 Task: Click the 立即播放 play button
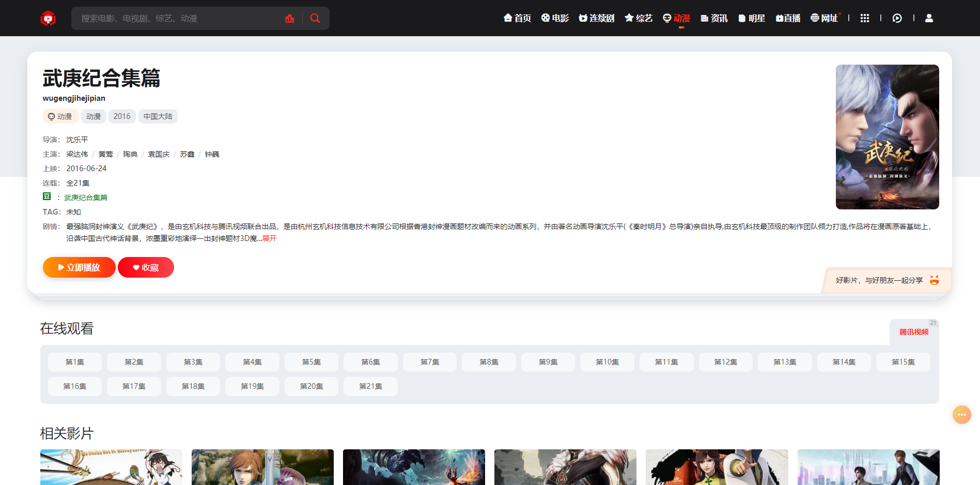79,267
